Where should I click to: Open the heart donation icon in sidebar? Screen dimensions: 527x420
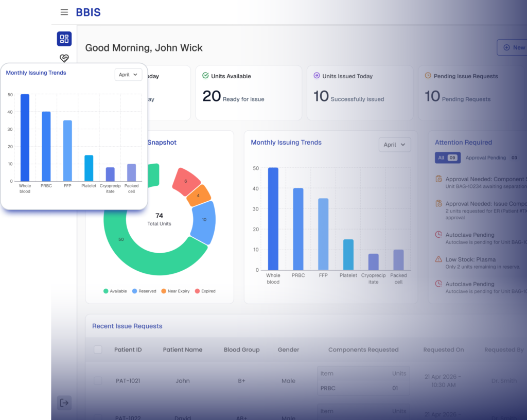64,58
